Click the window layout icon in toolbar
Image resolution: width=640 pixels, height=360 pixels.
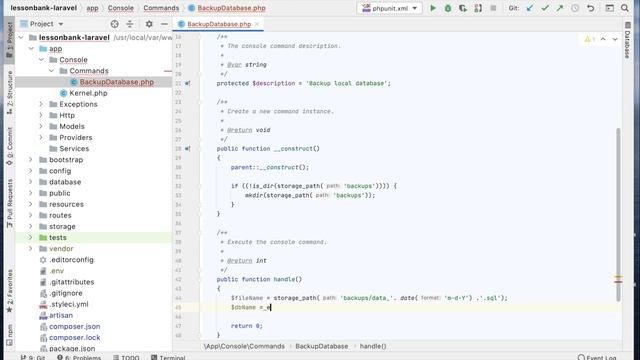pyautogui.click(x=609, y=8)
